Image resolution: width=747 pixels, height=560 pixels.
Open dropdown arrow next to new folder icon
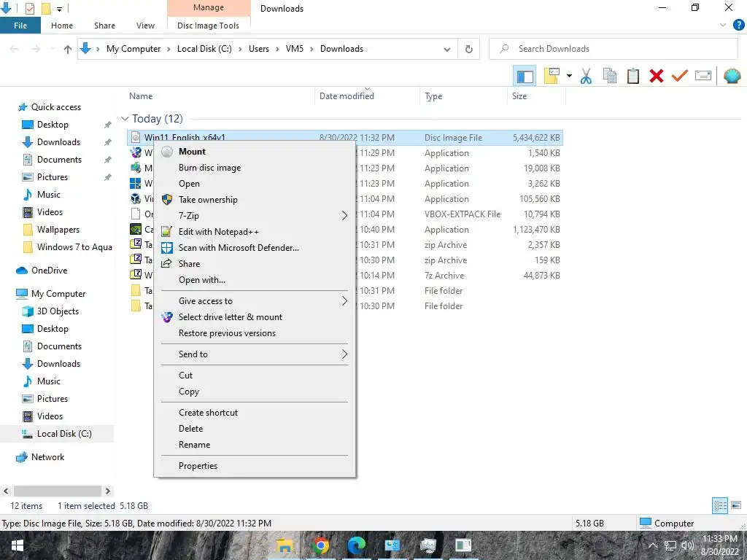point(569,76)
